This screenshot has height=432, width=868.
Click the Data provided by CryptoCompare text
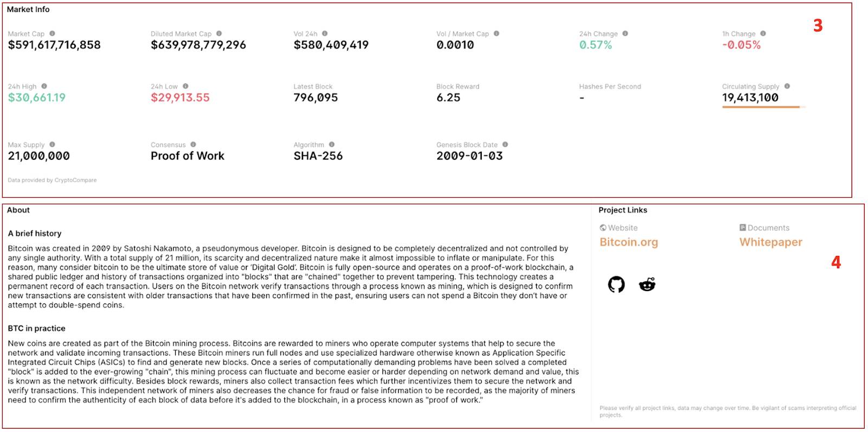click(52, 180)
